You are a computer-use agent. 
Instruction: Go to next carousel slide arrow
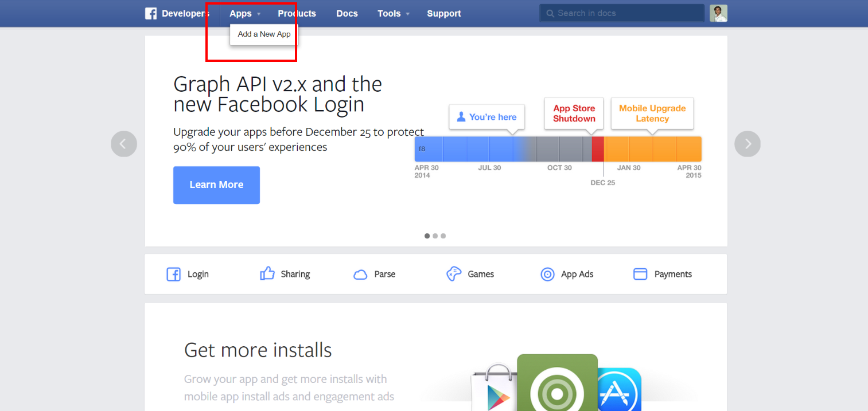click(748, 144)
